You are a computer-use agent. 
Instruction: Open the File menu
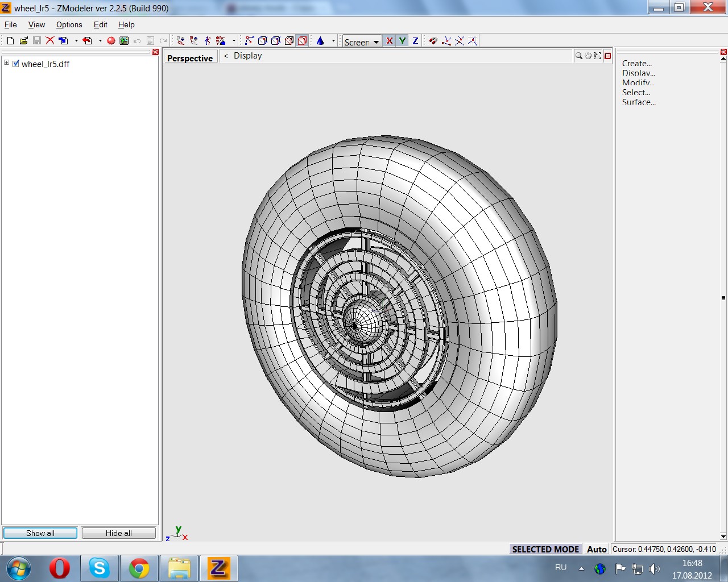[11, 24]
